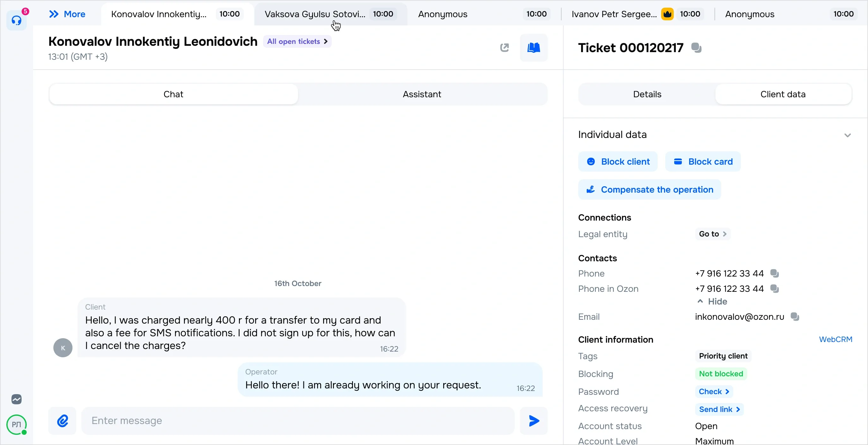Open ticket in external window icon

coord(505,48)
